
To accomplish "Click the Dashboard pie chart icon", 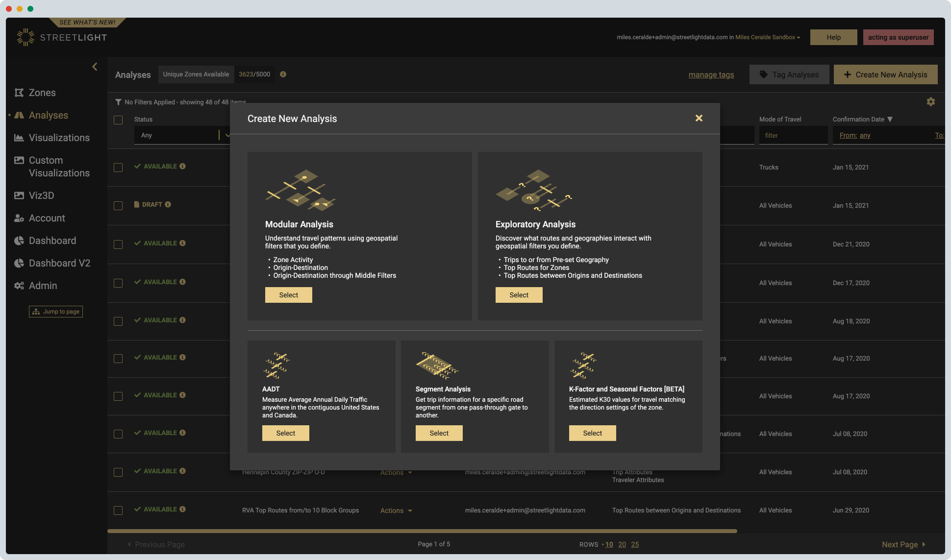I will pos(19,241).
